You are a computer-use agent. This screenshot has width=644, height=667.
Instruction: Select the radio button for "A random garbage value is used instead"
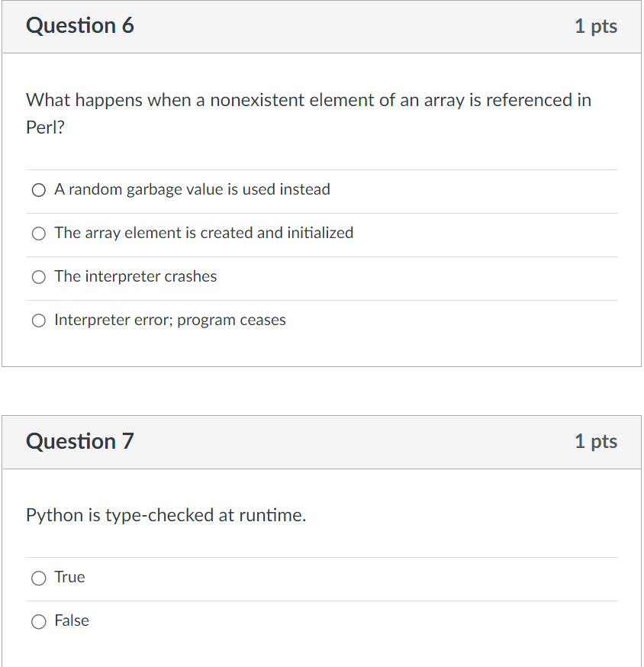pos(39,190)
